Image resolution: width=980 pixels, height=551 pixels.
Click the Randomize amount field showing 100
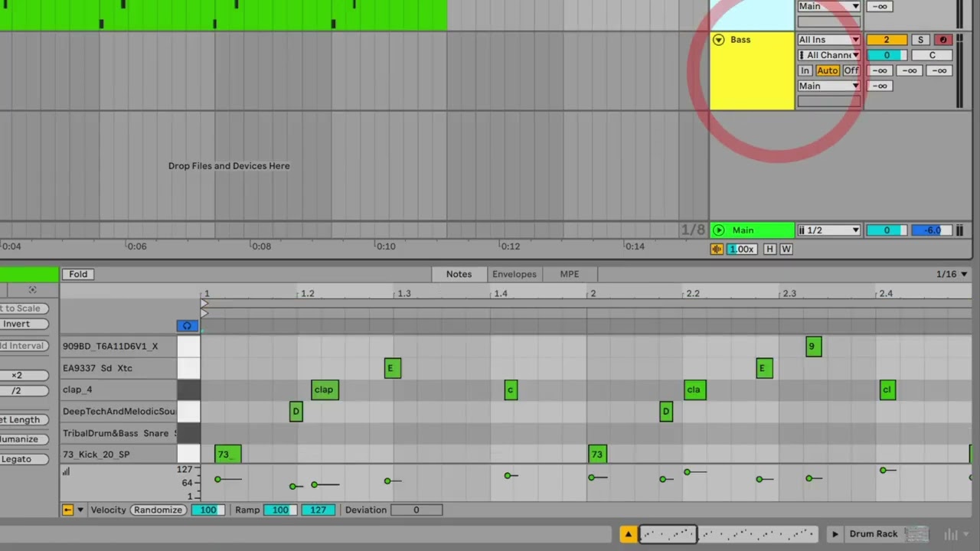[207, 510]
